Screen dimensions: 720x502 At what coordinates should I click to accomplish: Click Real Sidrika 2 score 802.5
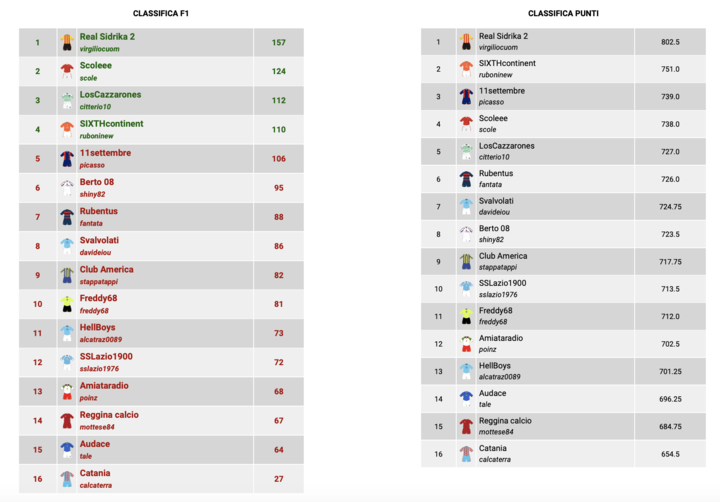[670, 42]
